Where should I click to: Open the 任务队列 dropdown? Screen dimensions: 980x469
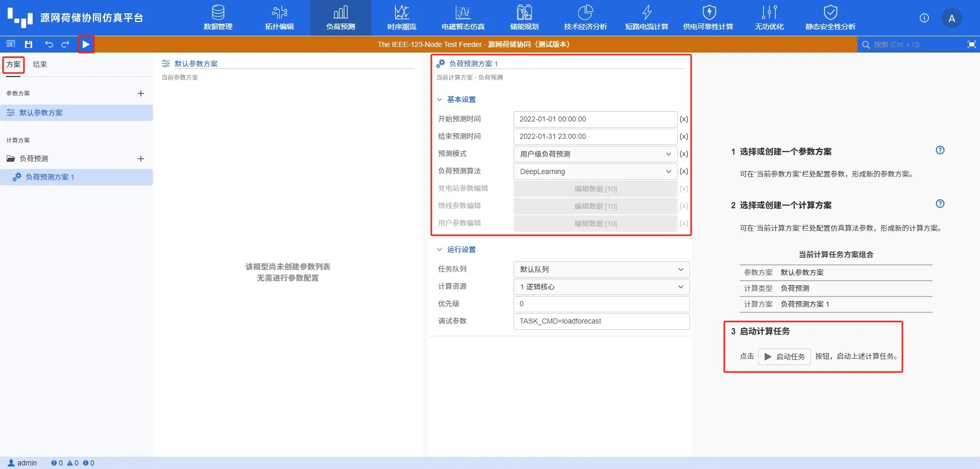coord(601,269)
